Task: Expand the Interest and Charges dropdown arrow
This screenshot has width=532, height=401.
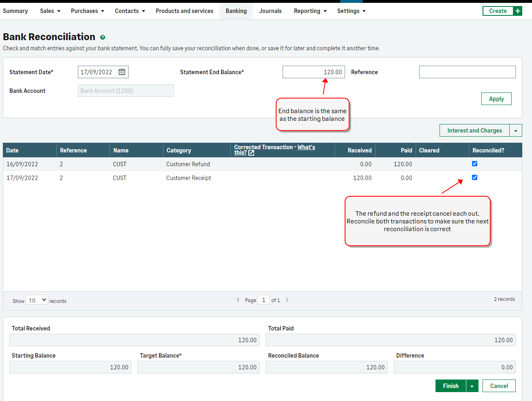Action: [515, 131]
